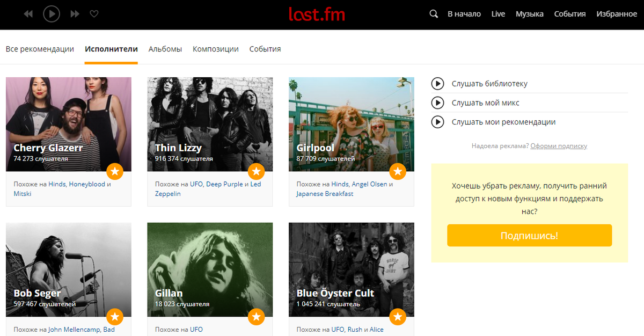Viewport: 644px width, 336px height.
Task: Star the Gillan recommendation
Action: coord(257,317)
